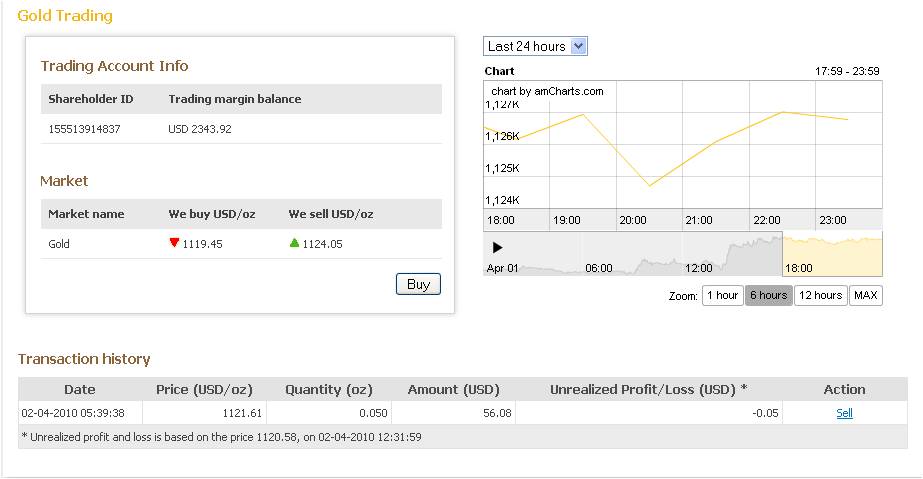Click the chart time range 17:59 - 23:59
This screenshot has height=479, width=923.
[x=847, y=71]
